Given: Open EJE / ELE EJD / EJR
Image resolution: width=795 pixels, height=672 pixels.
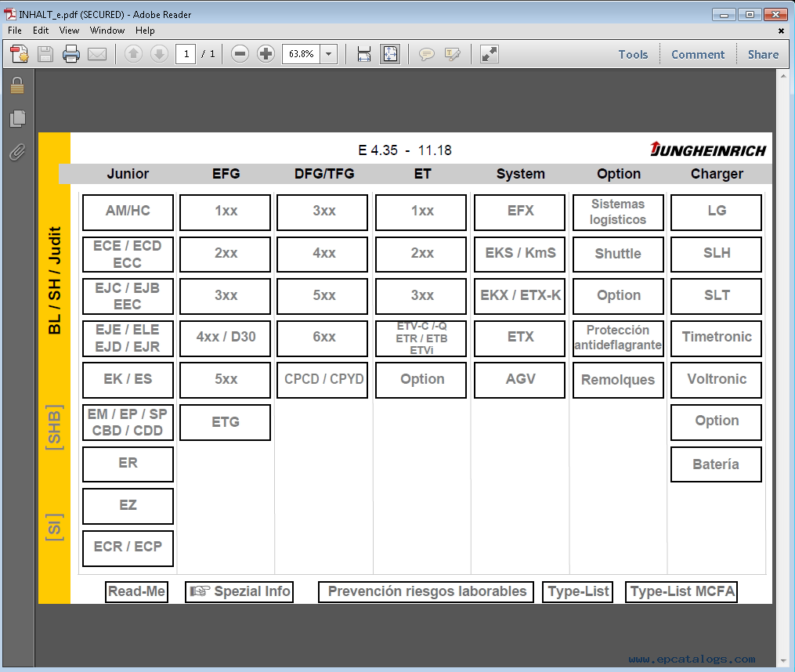Looking at the screenshot, I should click(128, 338).
